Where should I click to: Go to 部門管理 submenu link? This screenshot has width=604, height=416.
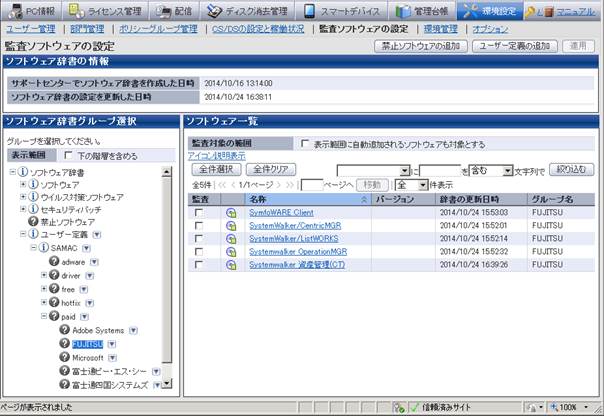[87, 29]
